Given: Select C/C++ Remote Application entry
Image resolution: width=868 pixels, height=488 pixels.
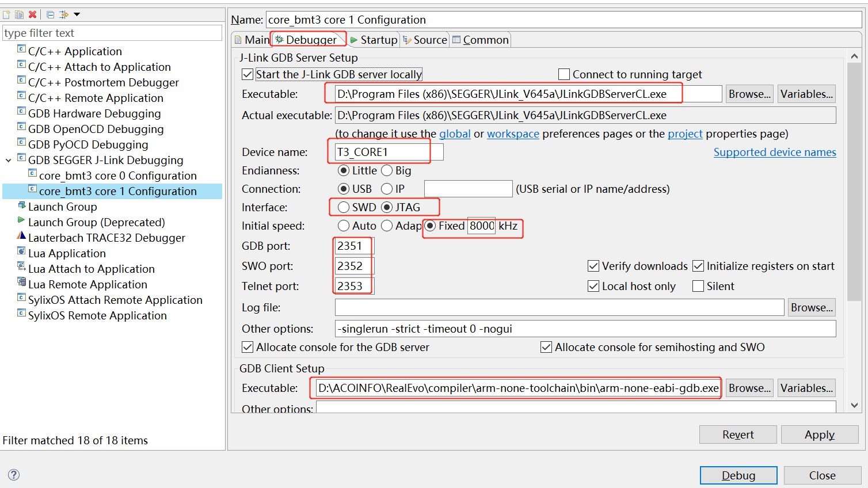Looking at the screenshot, I should (x=96, y=98).
